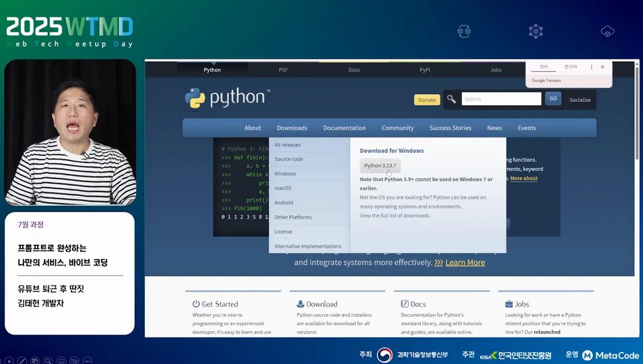Click the GO search button

553,99
